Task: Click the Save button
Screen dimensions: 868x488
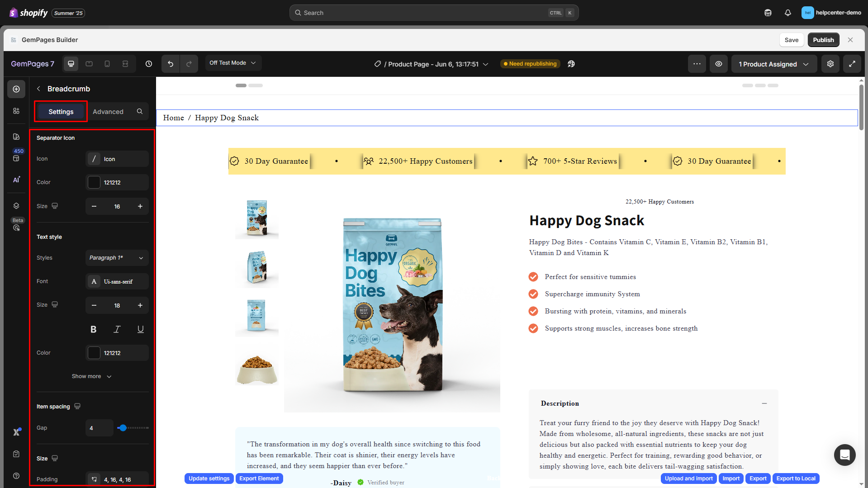Action: (791, 40)
